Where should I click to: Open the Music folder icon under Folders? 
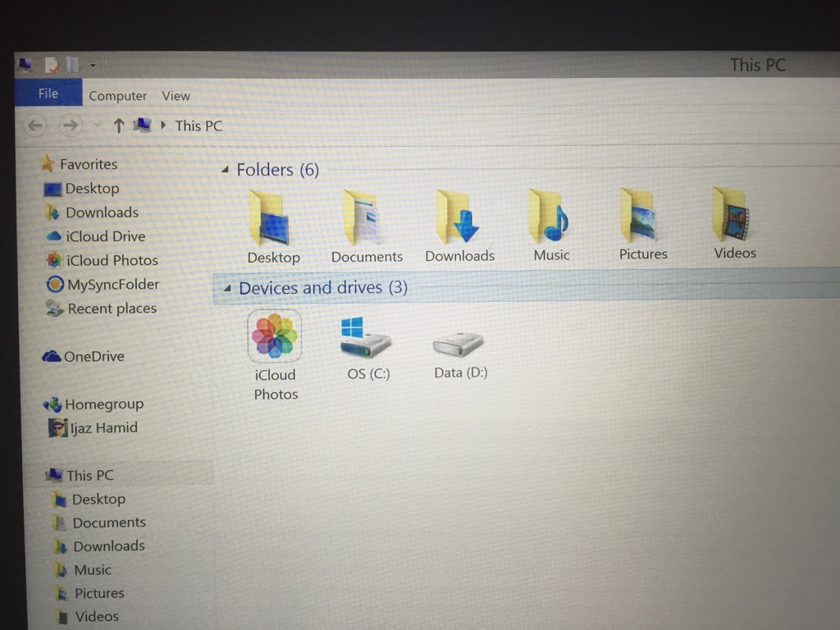click(548, 216)
